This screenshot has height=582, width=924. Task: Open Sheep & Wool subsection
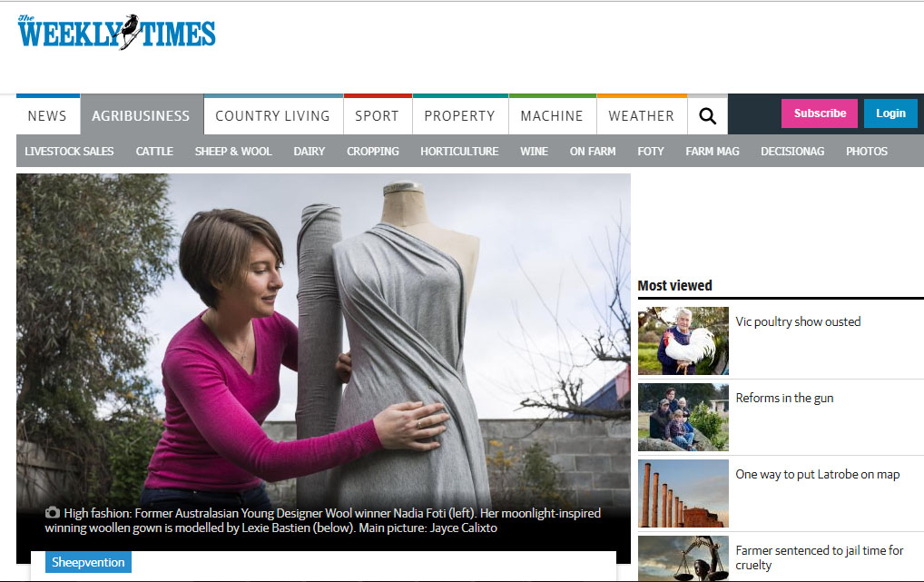[233, 151]
